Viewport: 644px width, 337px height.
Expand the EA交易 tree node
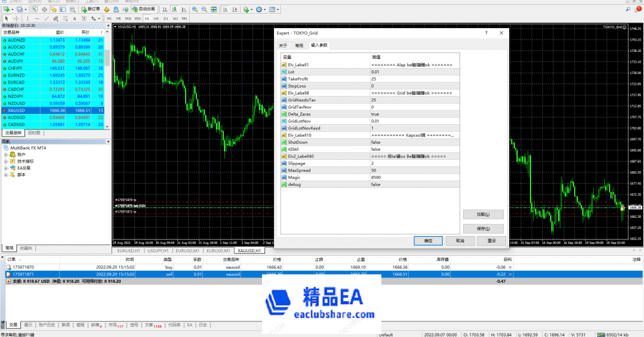coord(6,168)
